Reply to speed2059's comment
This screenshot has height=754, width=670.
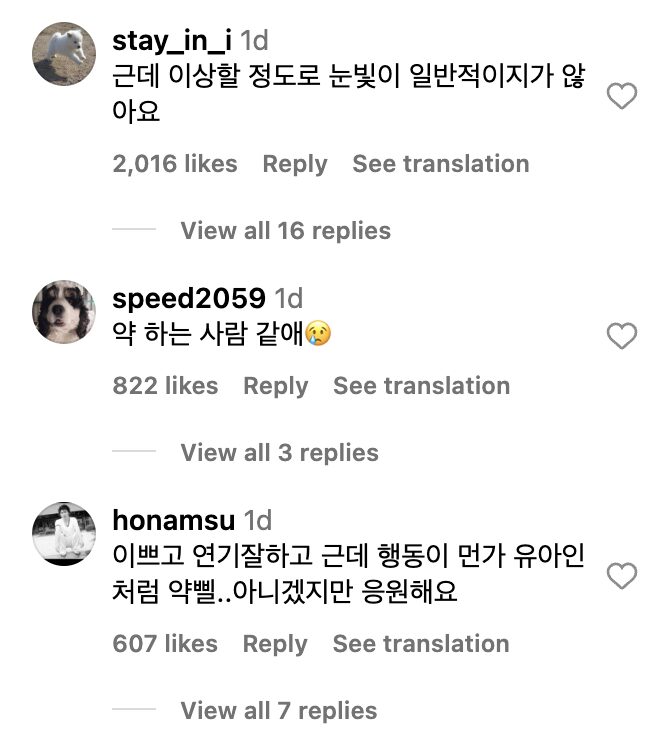pyautogui.click(x=275, y=386)
